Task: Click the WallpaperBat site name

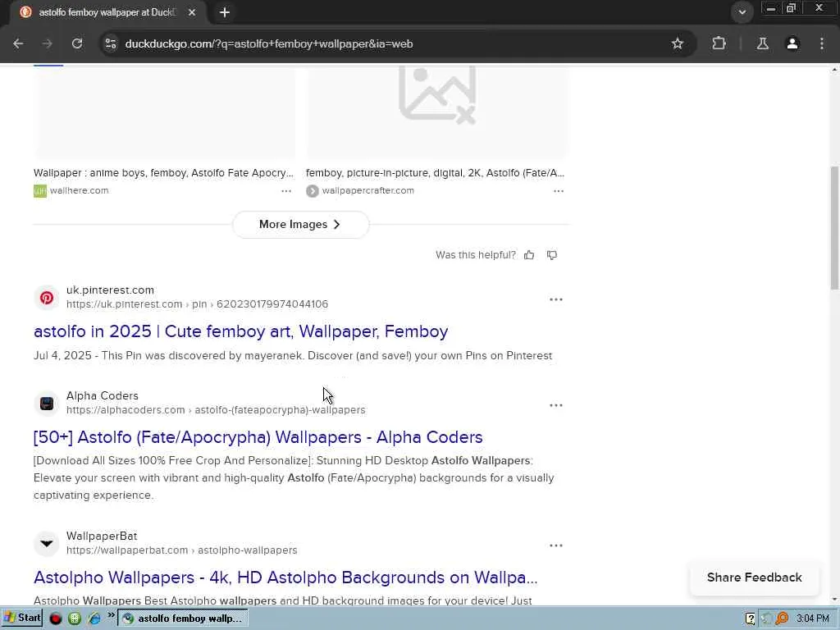Action: tap(102, 536)
